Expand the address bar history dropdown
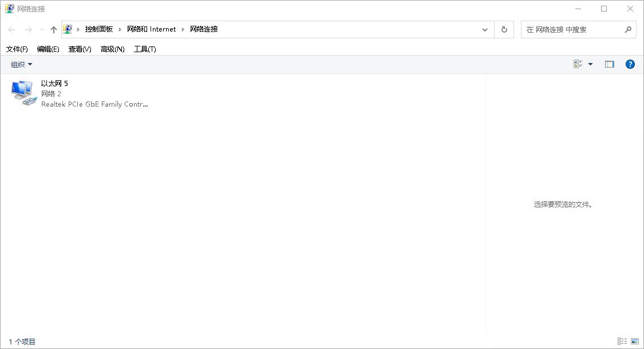Viewport: 644px width, 349px height. click(485, 29)
